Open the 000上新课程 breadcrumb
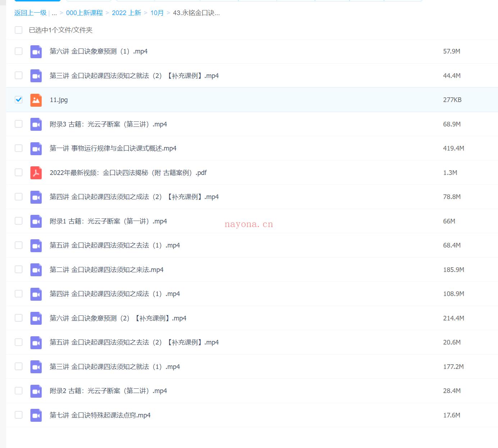Viewport: 498px width, 448px height. coord(84,13)
